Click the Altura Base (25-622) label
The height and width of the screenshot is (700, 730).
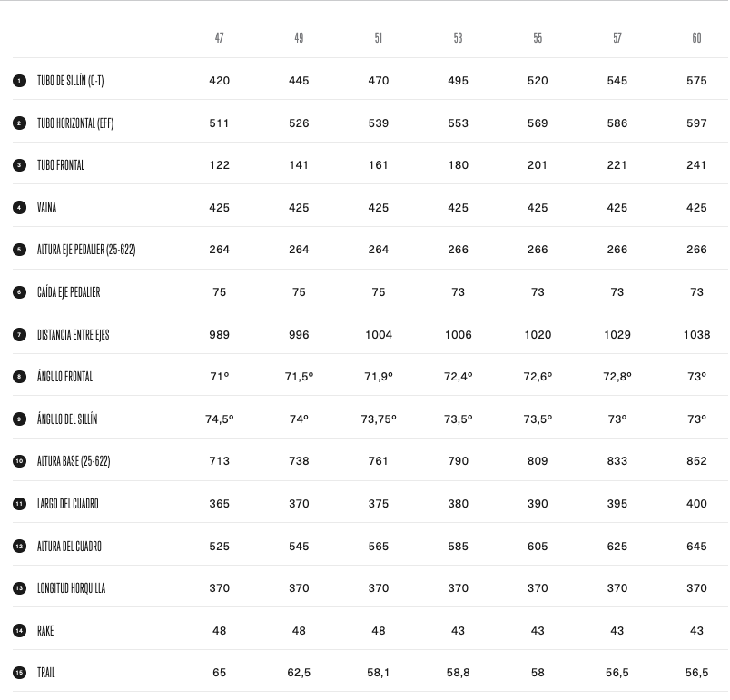[x=74, y=461]
